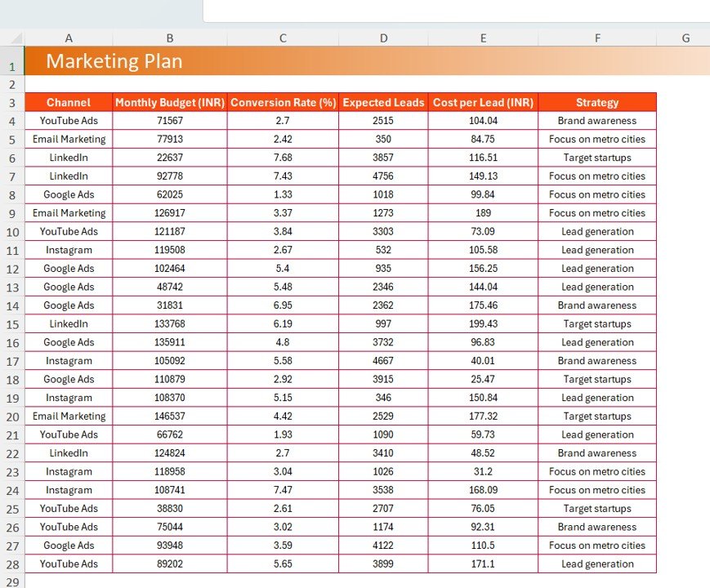Screen dimensions: 710x588
Task: Click the Conversion Rate (%) header cell
Action: click(283, 102)
